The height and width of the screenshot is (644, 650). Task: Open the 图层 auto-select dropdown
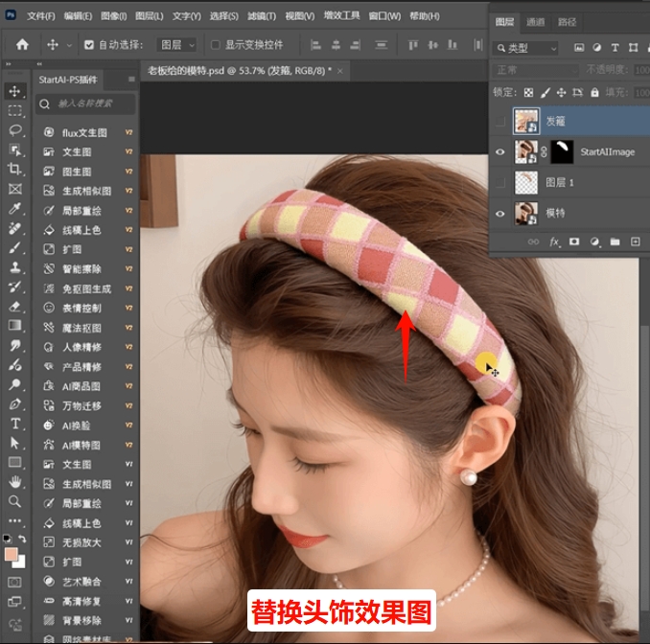177,45
